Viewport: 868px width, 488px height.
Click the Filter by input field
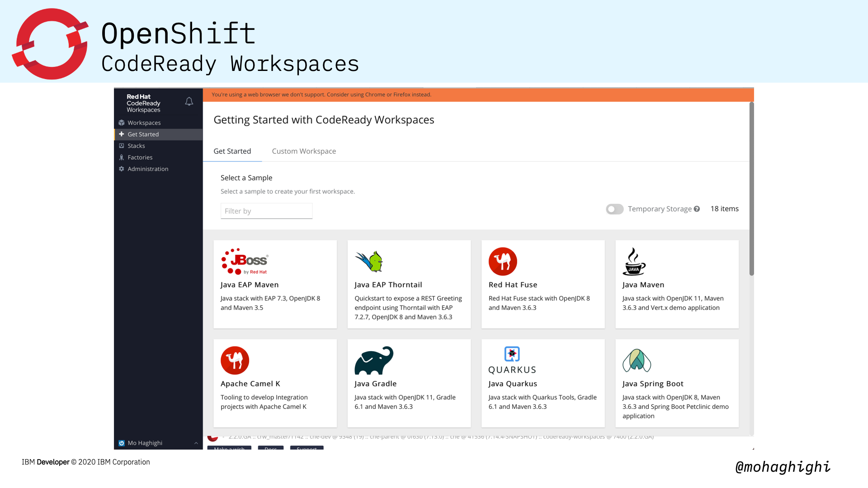pos(266,211)
